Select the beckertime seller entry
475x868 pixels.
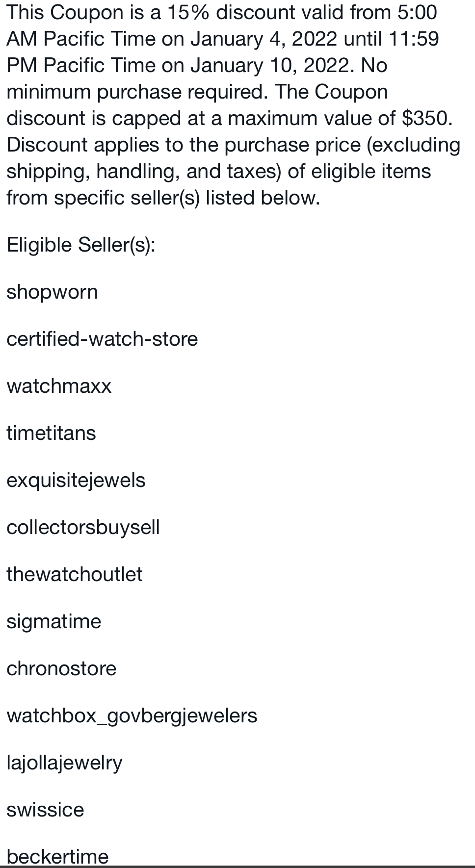(x=57, y=856)
